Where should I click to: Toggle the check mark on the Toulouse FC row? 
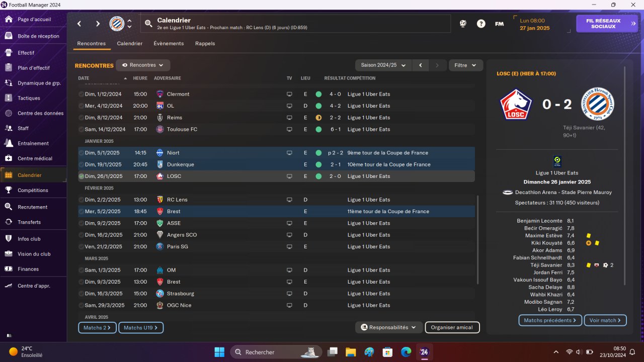tap(82, 129)
